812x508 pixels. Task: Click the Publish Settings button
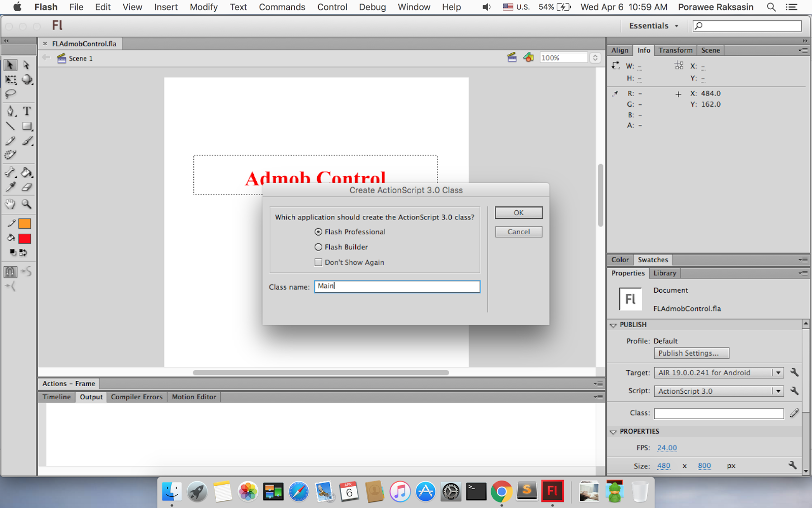click(692, 353)
